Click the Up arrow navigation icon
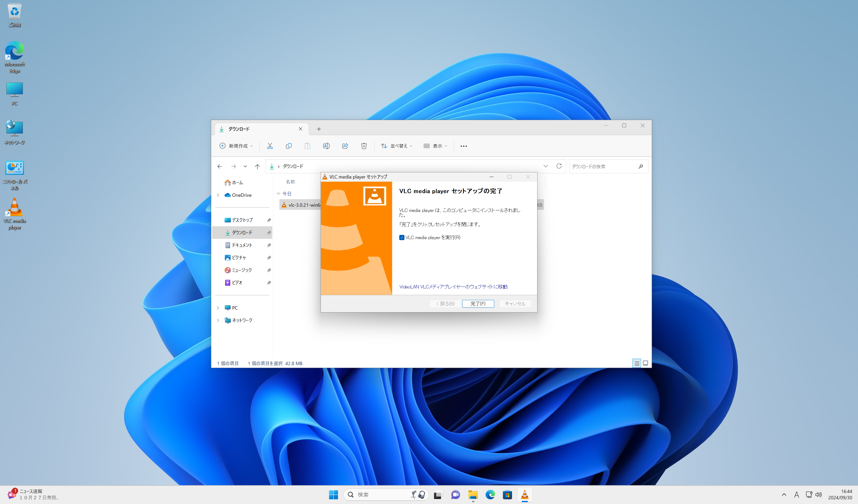858x504 pixels. point(257,167)
